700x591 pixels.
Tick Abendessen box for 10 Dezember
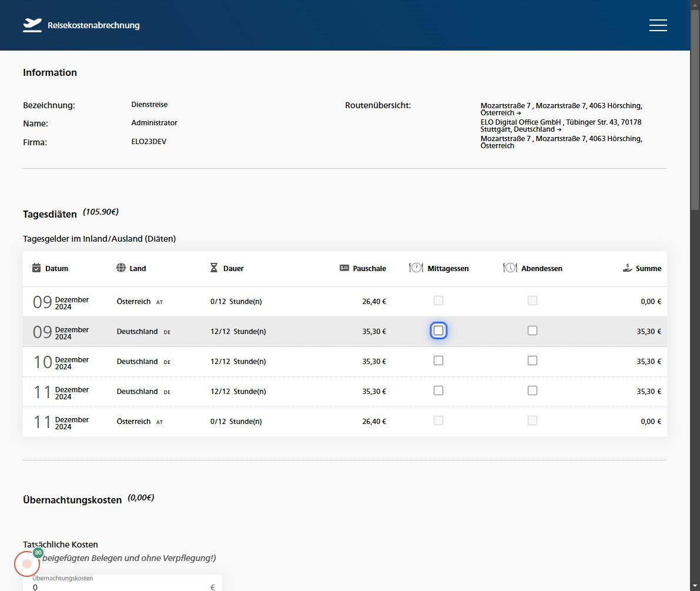(x=532, y=361)
